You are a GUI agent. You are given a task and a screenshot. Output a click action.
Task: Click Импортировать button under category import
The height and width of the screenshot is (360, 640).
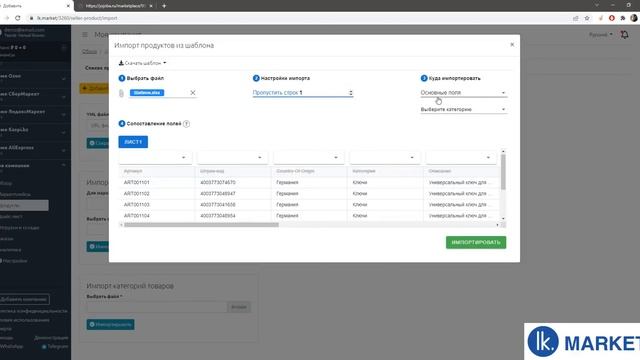[111, 324]
